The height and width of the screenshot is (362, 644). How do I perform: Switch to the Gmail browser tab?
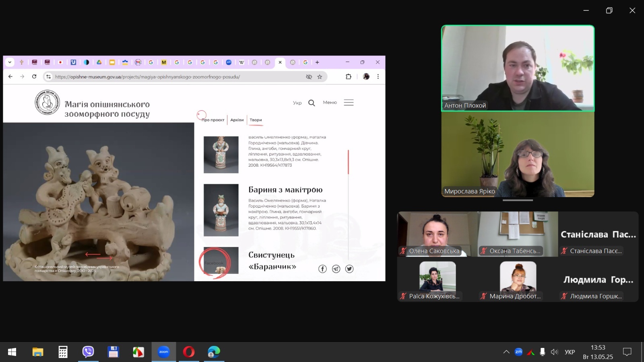coord(138,62)
